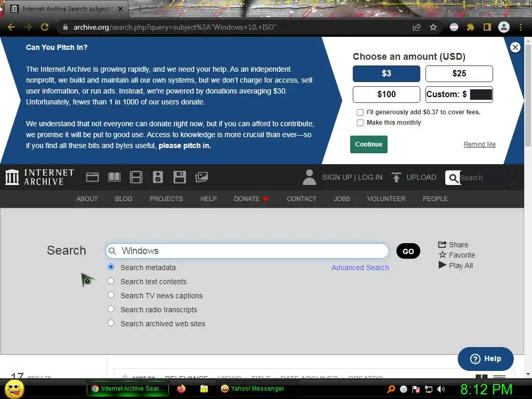
Task: Click the black GO button
Action: coord(408,251)
